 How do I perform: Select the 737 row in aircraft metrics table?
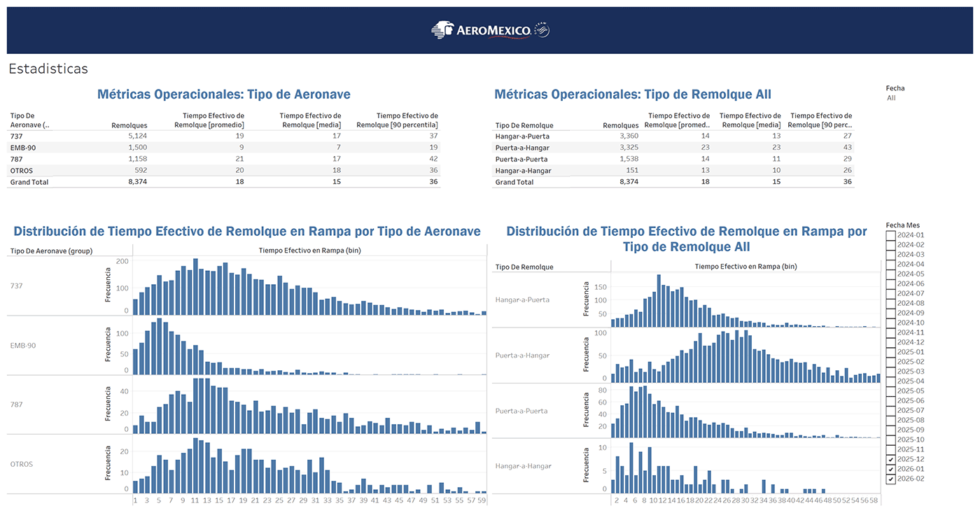pyautogui.click(x=17, y=136)
